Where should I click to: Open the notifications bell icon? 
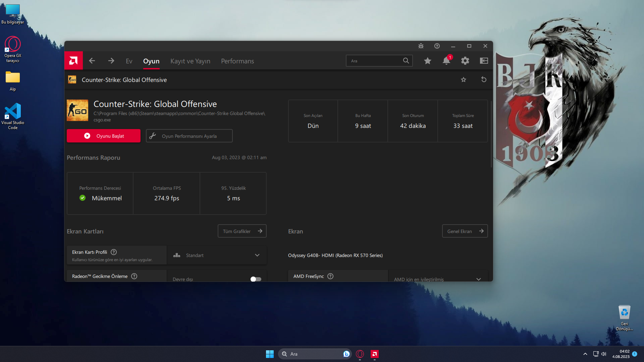pos(446,61)
